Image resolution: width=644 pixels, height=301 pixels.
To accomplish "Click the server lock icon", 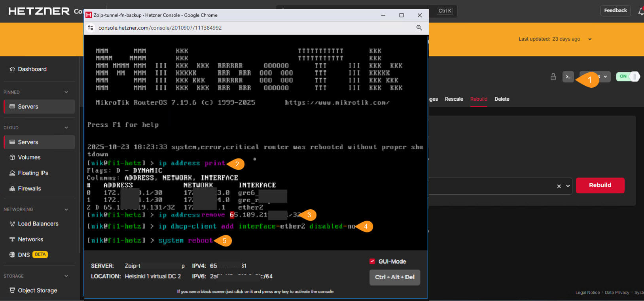I will tap(553, 77).
